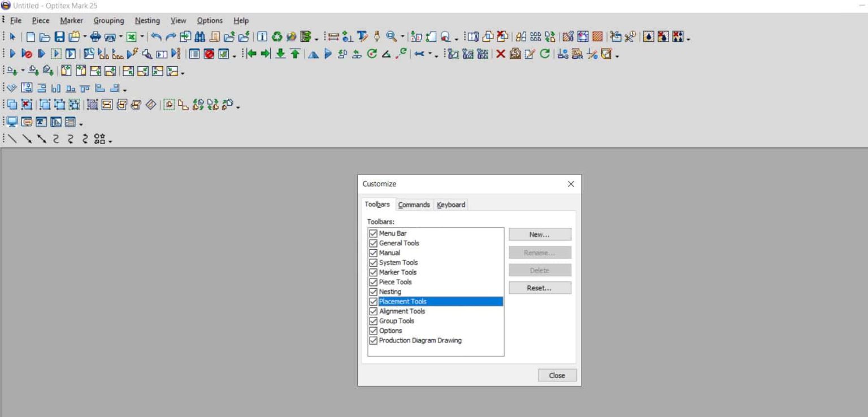The height and width of the screenshot is (417, 868).
Task: Click the Save floppy disk icon
Action: click(x=59, y=37)
